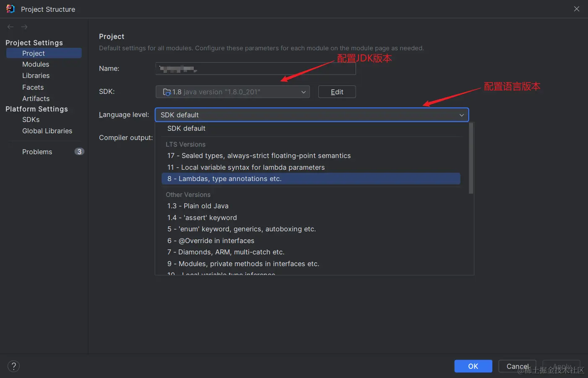Expand the SDK dropdown arrow

(x=304, y=92)
